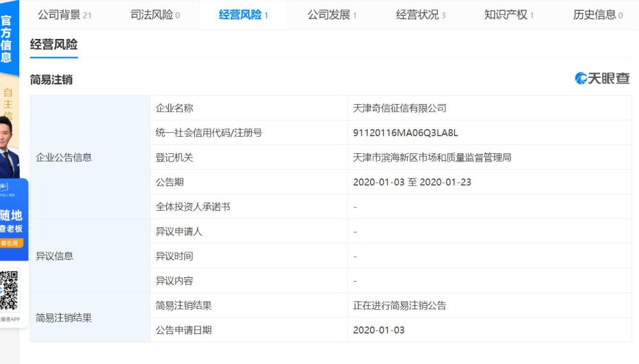Select the 经营风险 tab

(243, 15)
